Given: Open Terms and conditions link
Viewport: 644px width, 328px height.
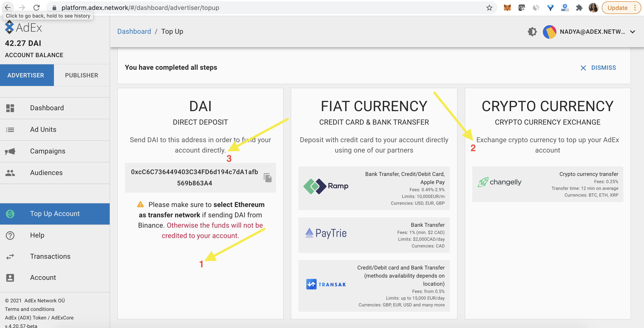Looking at the screenshot, I should tap(29, 309).
